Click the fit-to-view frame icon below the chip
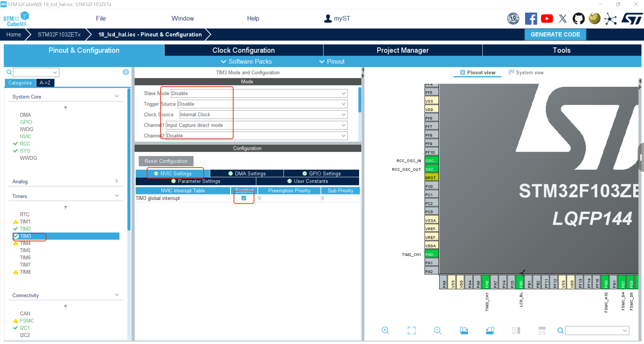This screenshot has width=644, height=344. [x=411, y=330]
